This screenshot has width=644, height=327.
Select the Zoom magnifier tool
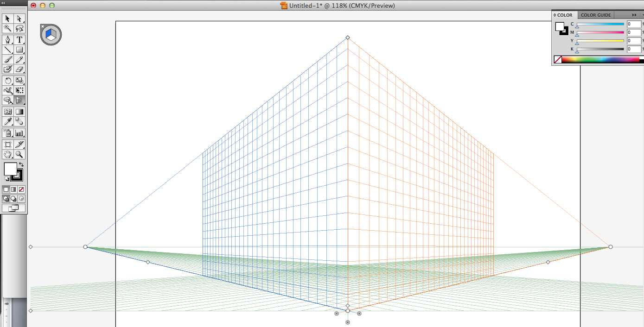[19, 155]
